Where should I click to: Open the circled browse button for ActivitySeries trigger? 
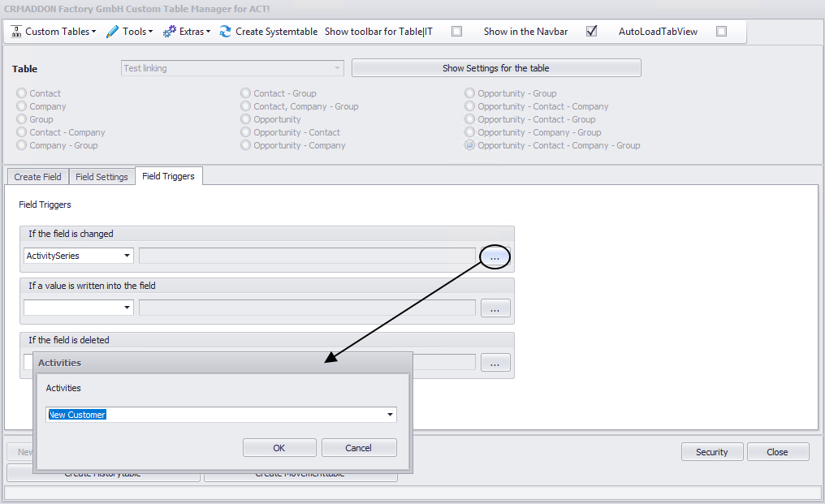495,256
